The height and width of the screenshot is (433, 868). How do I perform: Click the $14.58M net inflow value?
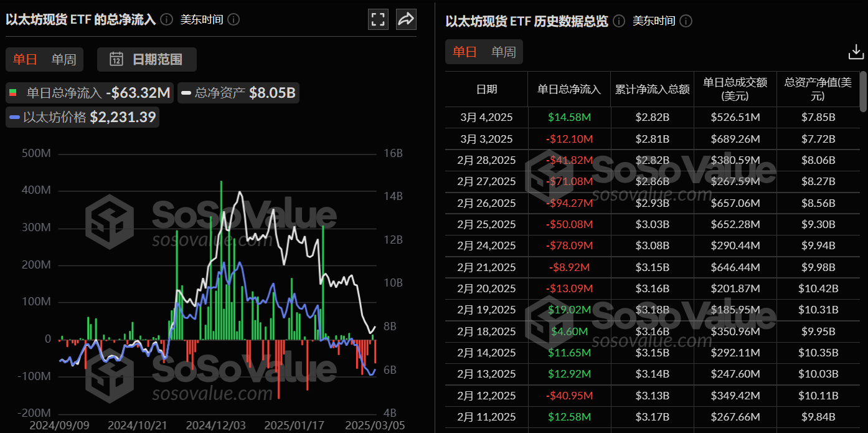569,117
